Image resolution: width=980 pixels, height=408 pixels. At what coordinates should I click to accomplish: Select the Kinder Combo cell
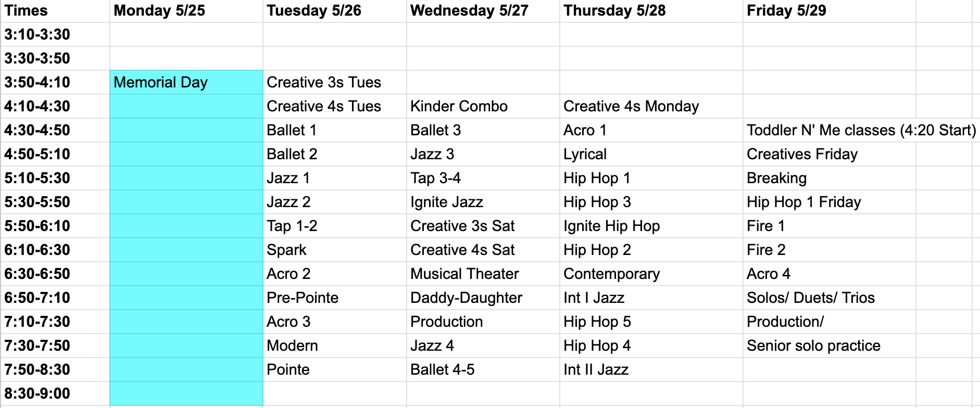(482, 106)
